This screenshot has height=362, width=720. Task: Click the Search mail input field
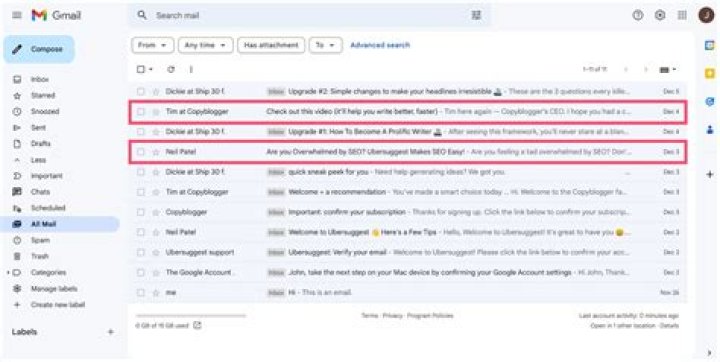tap(308, 15)
